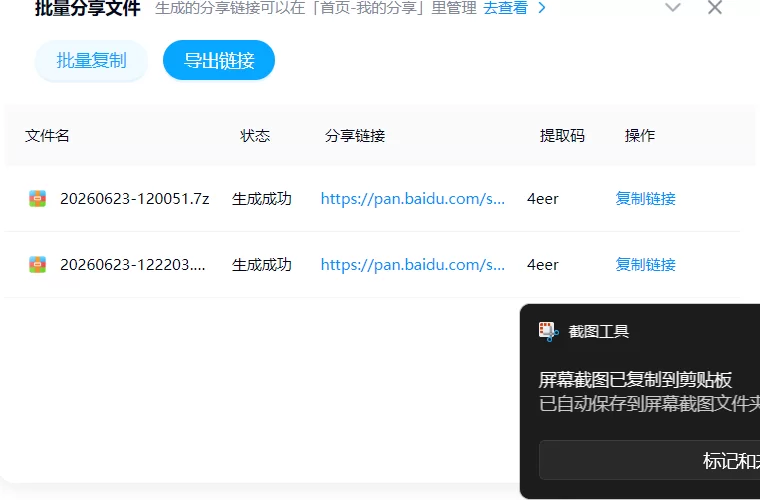This screenshot has width=760, height=500.
Task: Click the 批量复制 button
Action: 91,61
